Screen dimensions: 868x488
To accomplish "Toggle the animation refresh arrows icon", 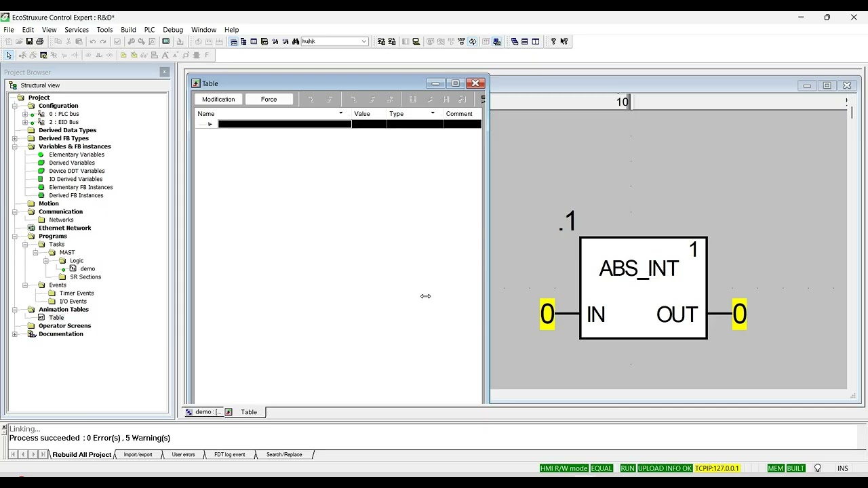I will 473,41.
